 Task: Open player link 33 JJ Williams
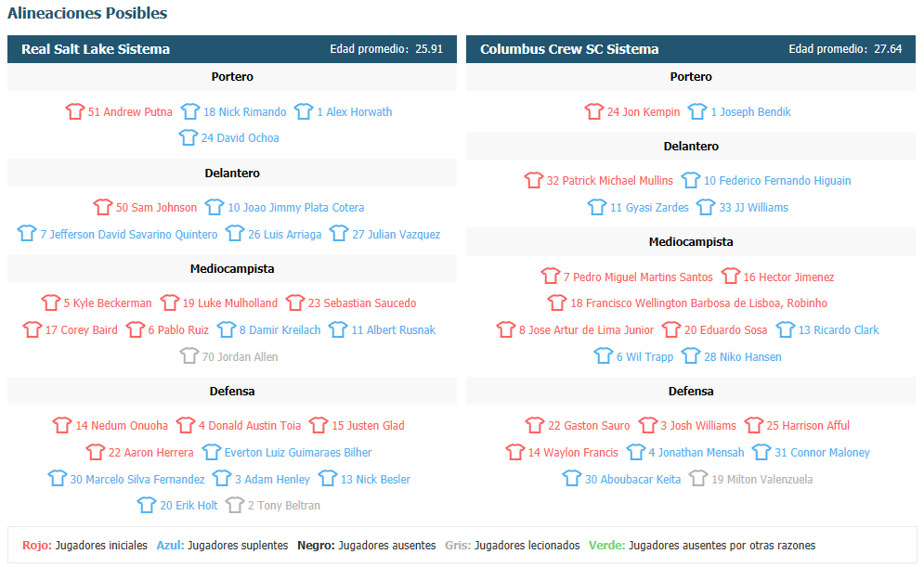pos(753,208)
